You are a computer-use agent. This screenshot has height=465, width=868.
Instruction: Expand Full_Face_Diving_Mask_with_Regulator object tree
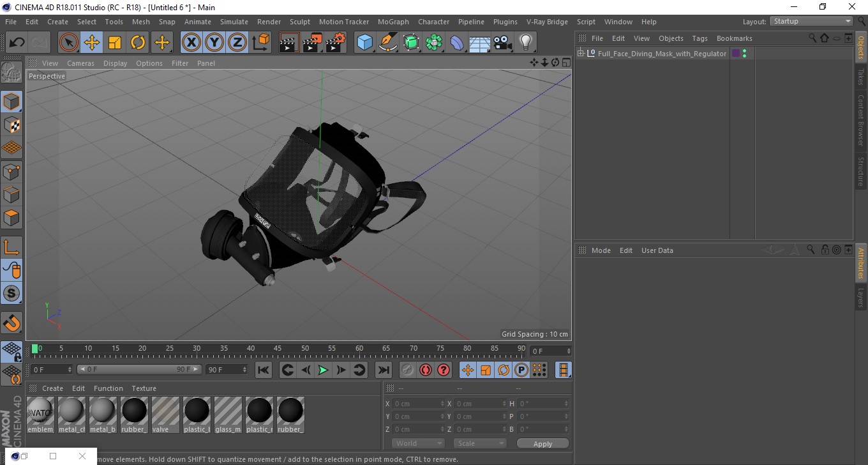tap(581, 54)
